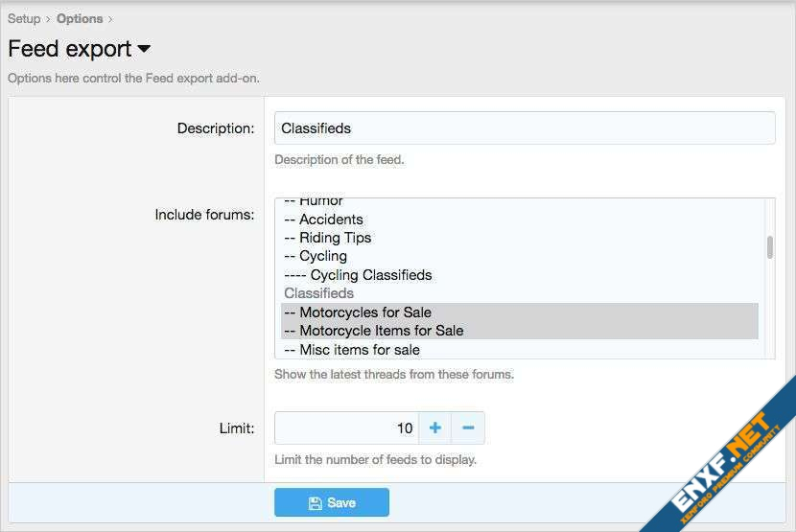The width and height of the screenshot is (796, 532).
Task: Select the Accidents forum in the list
Action: coord(331,220)
